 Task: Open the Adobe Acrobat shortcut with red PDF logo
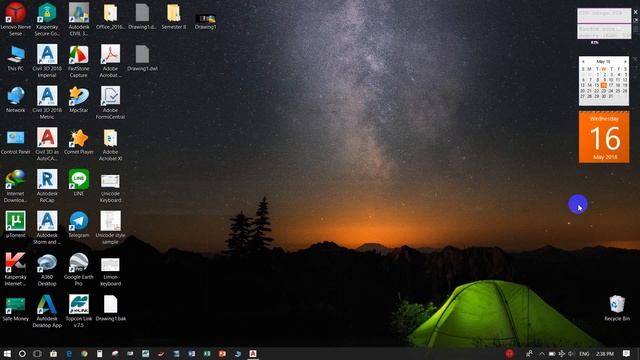[110, 60]
